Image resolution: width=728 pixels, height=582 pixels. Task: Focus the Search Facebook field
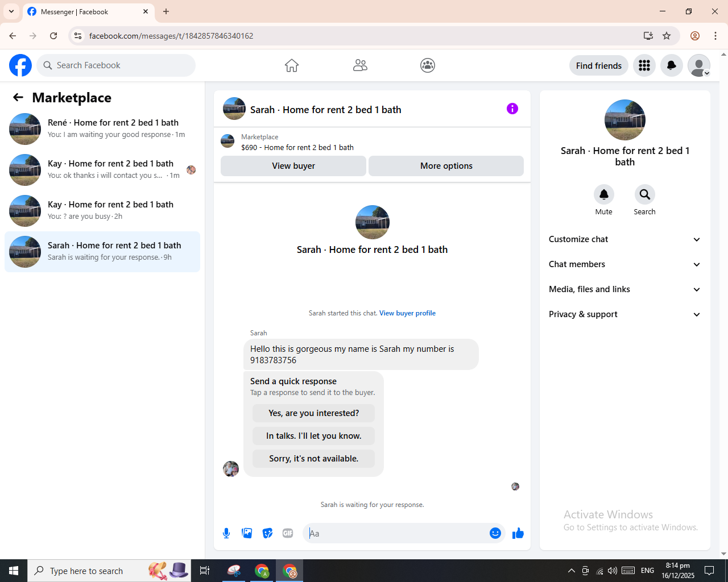click(116, 65)
